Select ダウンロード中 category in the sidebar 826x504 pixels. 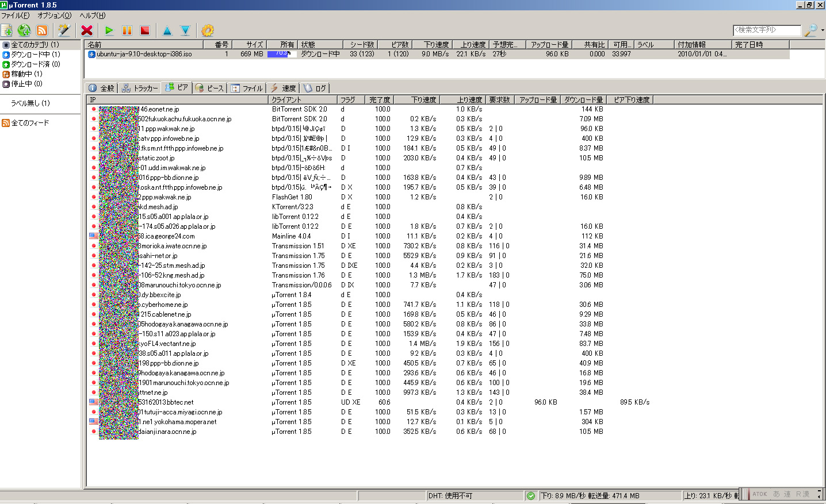pyautogui.click(x=35, y=55)
